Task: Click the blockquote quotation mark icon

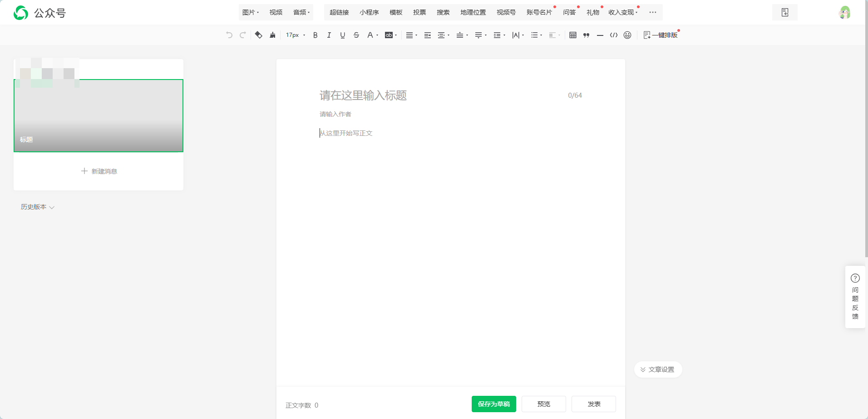Action: (x=586, y=35)
